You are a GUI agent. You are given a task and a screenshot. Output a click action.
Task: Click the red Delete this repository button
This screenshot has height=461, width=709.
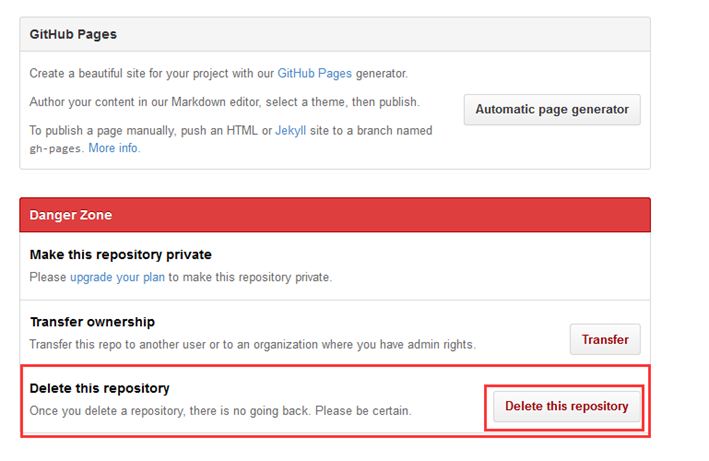click(566, 406)
